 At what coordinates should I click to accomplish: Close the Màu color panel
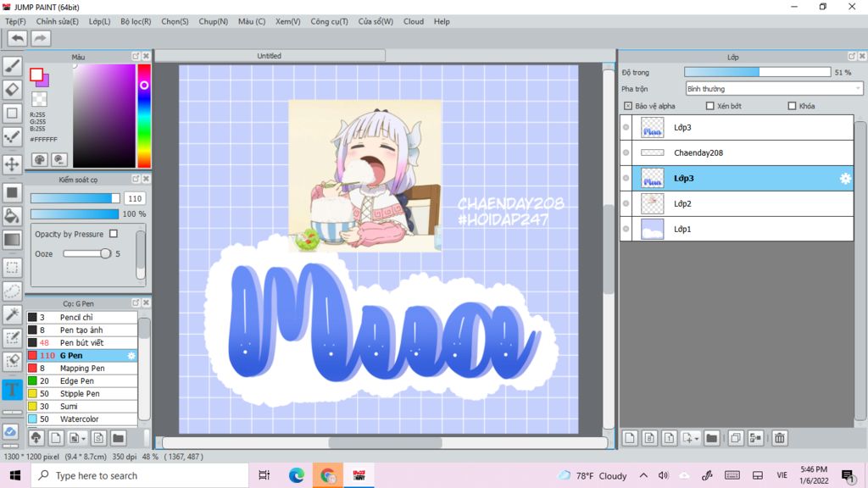[146, 57]
